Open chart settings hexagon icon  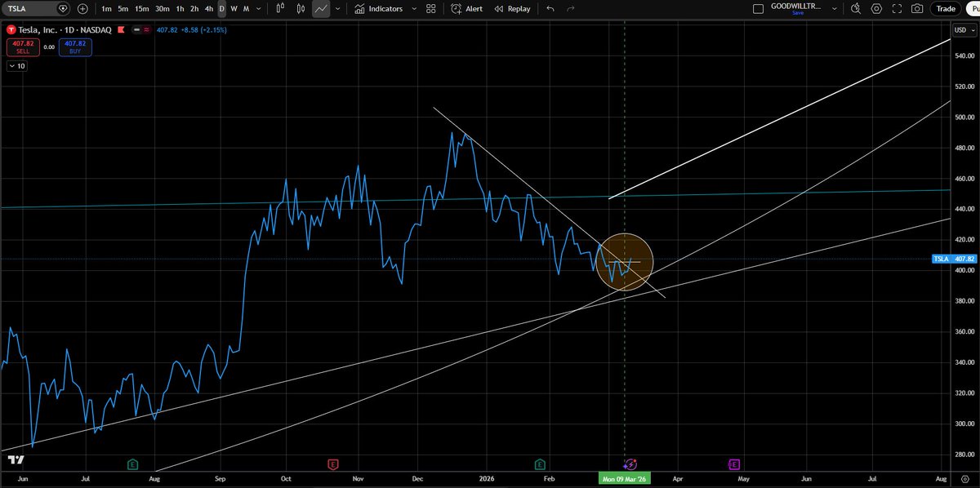pos(876,9)
